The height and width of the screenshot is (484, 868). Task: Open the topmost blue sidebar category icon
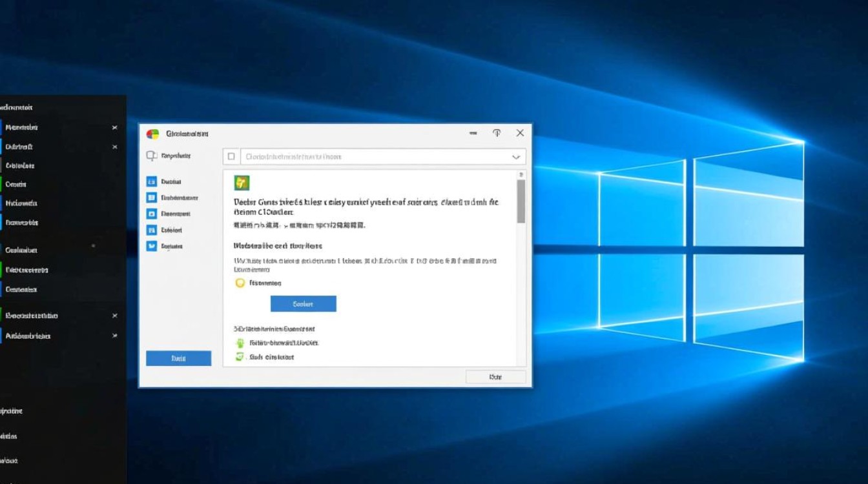click(x=153, y=181)
